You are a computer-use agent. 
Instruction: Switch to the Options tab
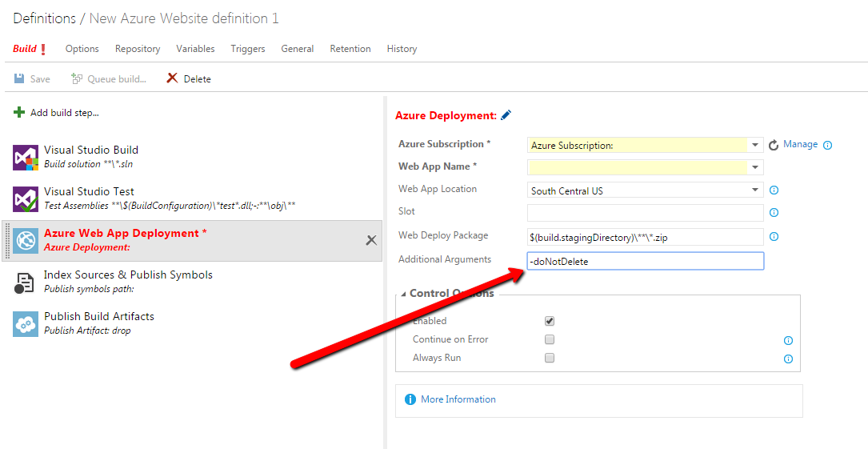[x=82, y=49]
